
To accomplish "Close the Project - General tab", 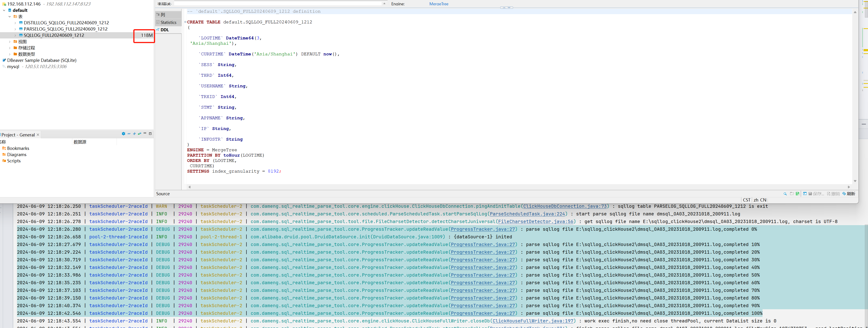I will click(x=38, y=135).
